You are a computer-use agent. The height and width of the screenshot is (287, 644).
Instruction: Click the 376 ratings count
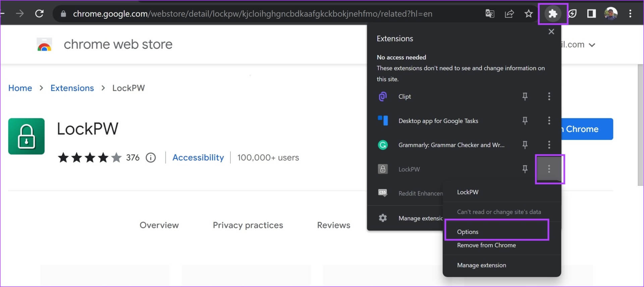pos(133,158)
